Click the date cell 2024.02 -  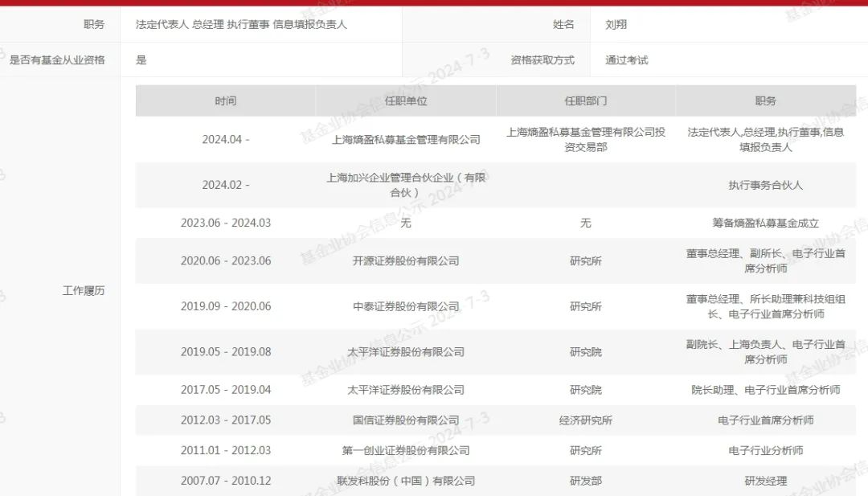[x=226, y=185]
